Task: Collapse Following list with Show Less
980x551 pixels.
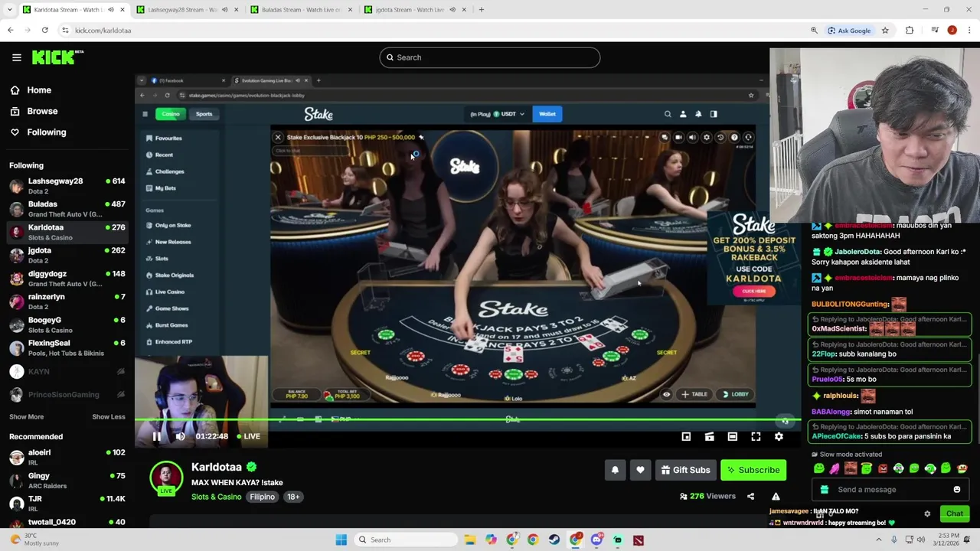Action: (109, 417)
